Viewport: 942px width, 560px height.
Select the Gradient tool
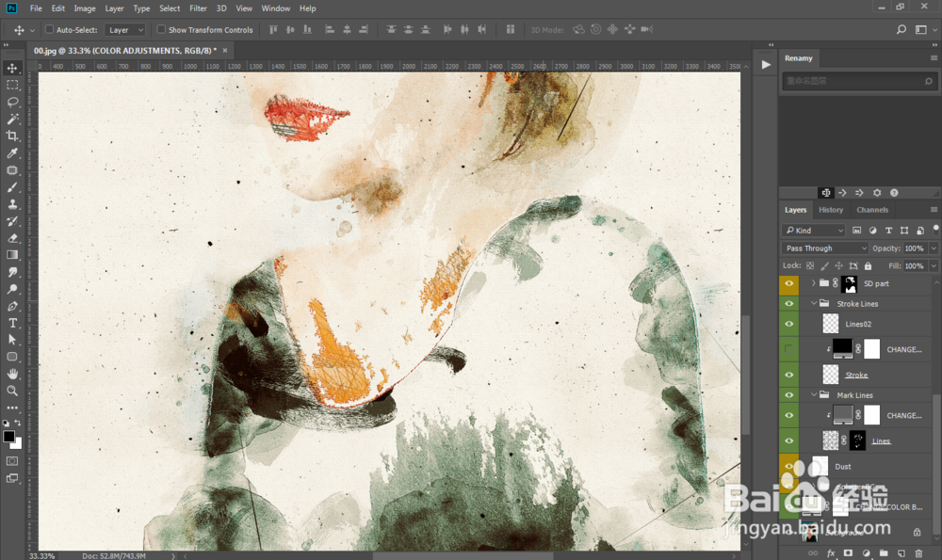click(x=12, y=255)
